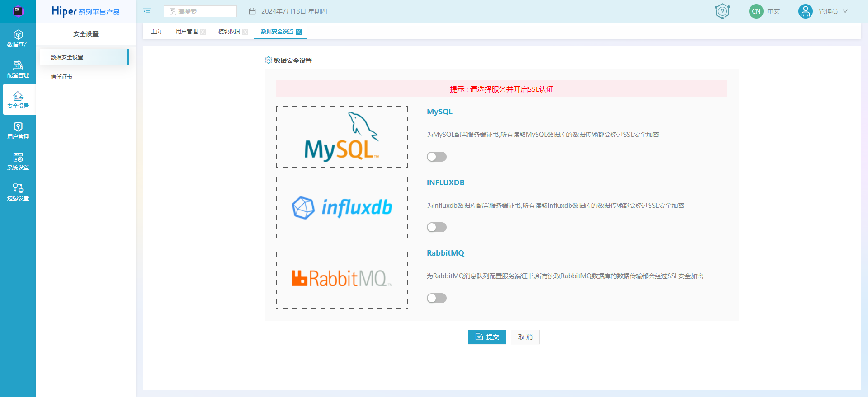868x397 pixels.
Task: Click the administrator avatar icon
Action: [x=806, y=11]
